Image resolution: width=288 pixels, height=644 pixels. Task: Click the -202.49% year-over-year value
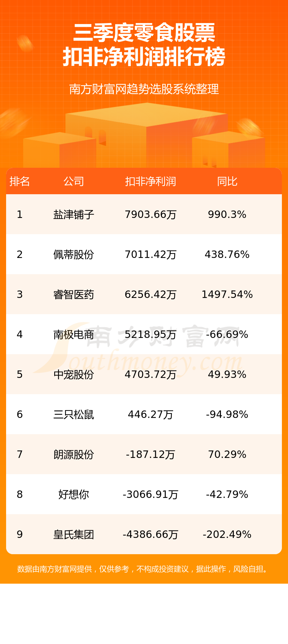coord(227,535)
